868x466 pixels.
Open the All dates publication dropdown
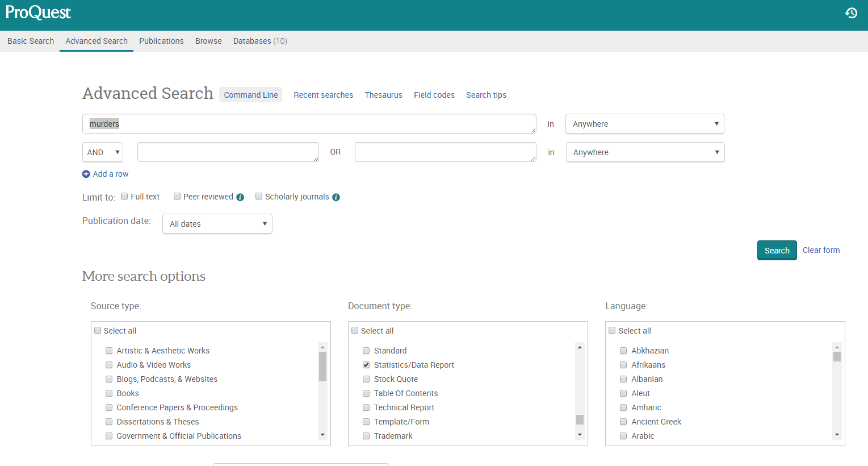217,224
